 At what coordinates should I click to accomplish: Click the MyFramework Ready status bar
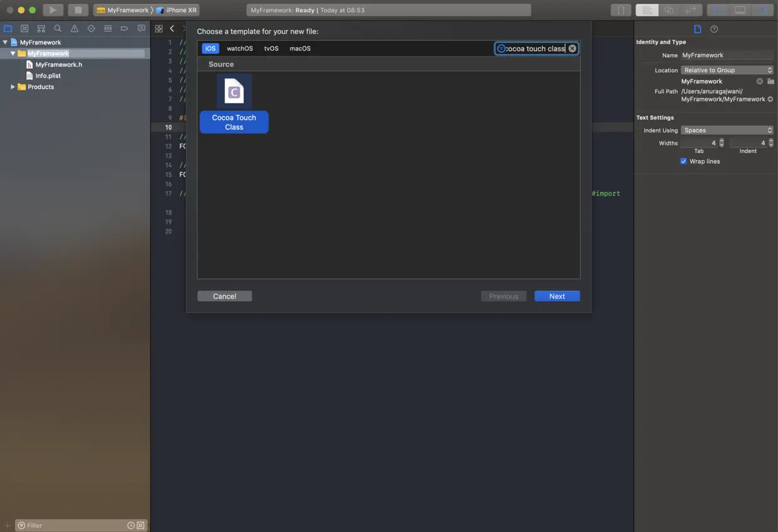click(x=389, y=10)
